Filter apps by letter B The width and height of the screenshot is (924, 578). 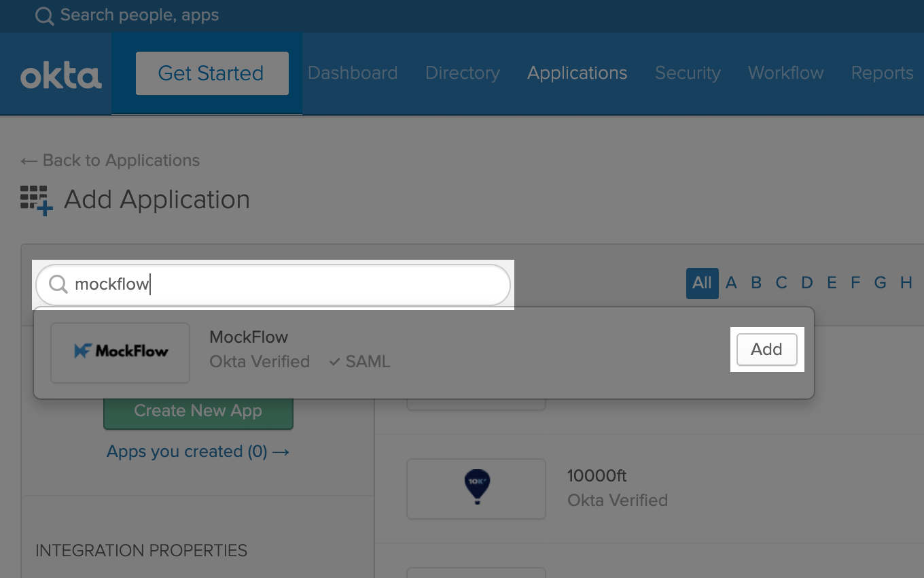tap(756, 283)
